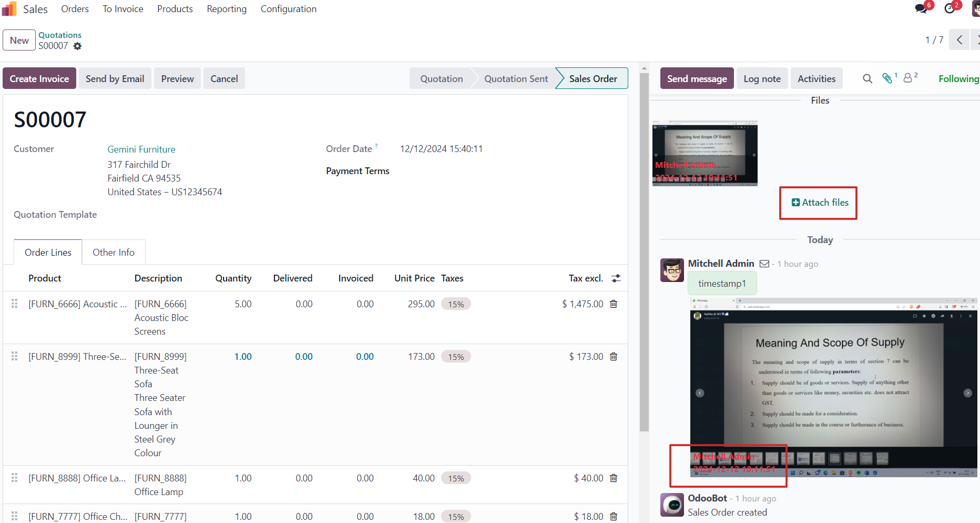Click Cancel order button

[x=224, y=78]
